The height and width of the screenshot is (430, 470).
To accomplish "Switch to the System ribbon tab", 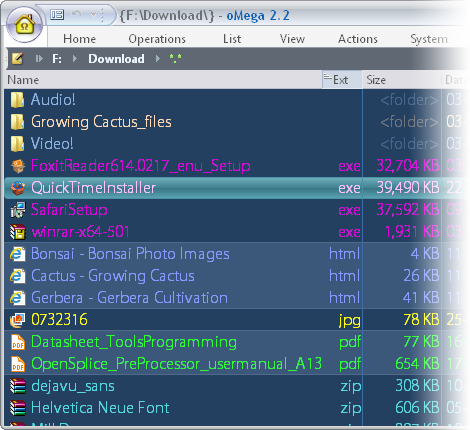I will (429, 39).
